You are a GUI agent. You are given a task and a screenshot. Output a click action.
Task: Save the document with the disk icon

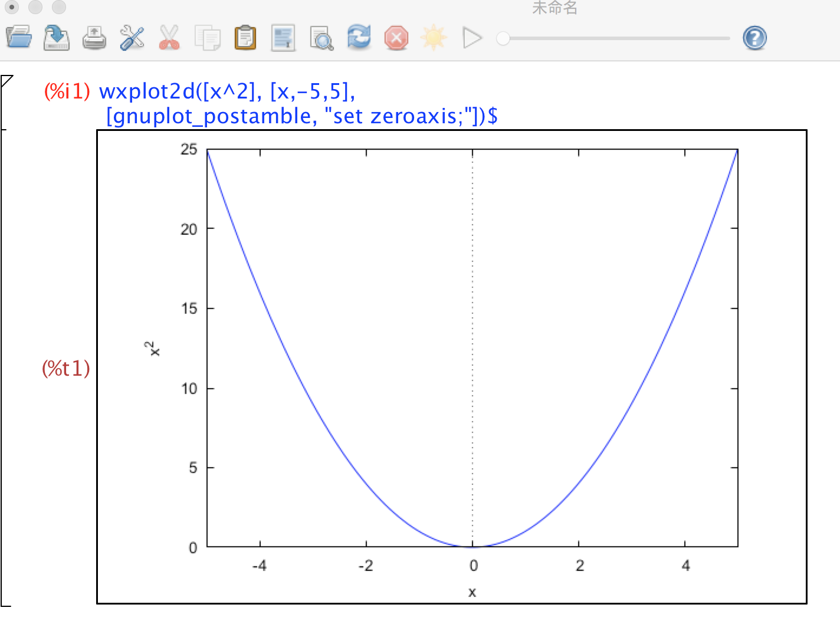pyautogui.click(x=57, y=38)
